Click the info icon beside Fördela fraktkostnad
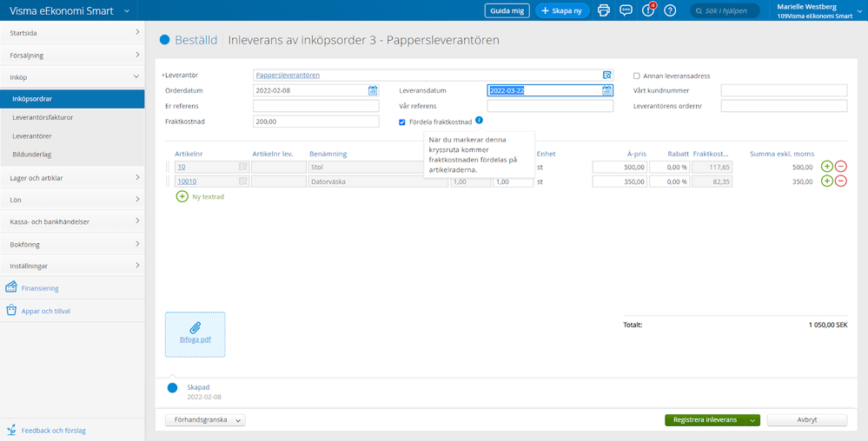The image size is (868, 441). pos(480,121)
